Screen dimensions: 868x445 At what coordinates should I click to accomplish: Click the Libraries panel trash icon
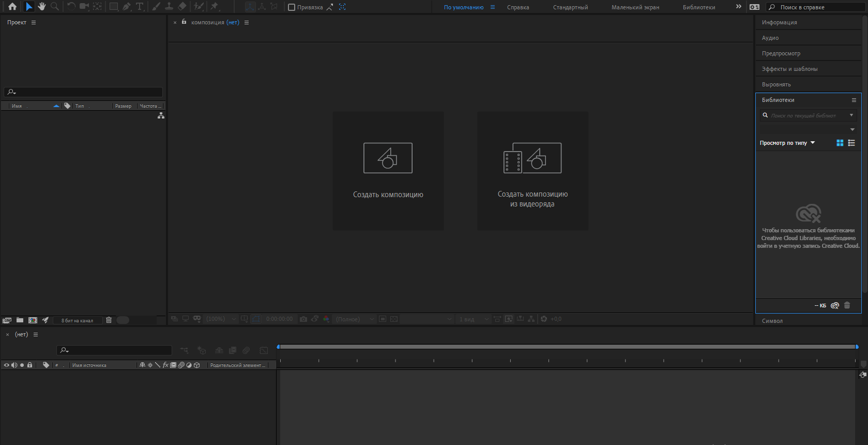tap(847, 305)
